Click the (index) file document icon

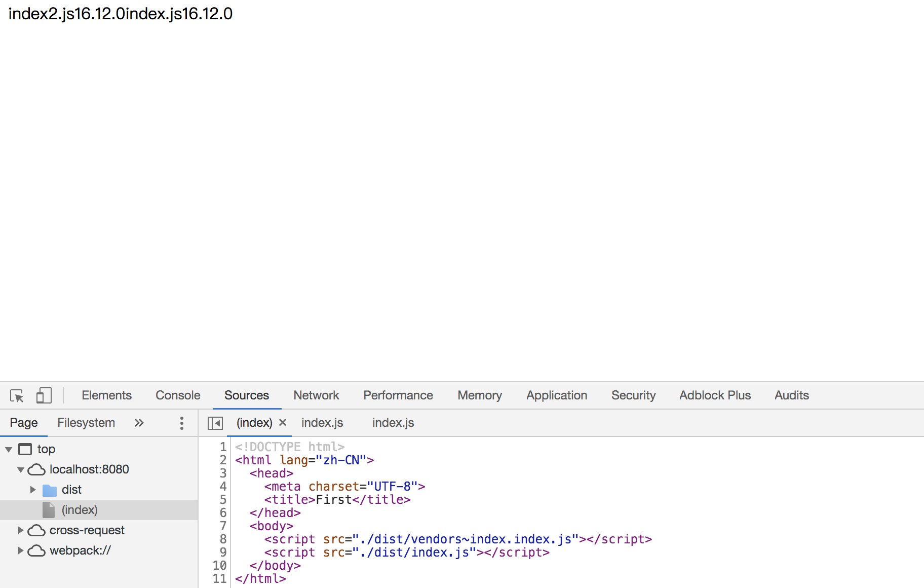click(x=49, y=510)
